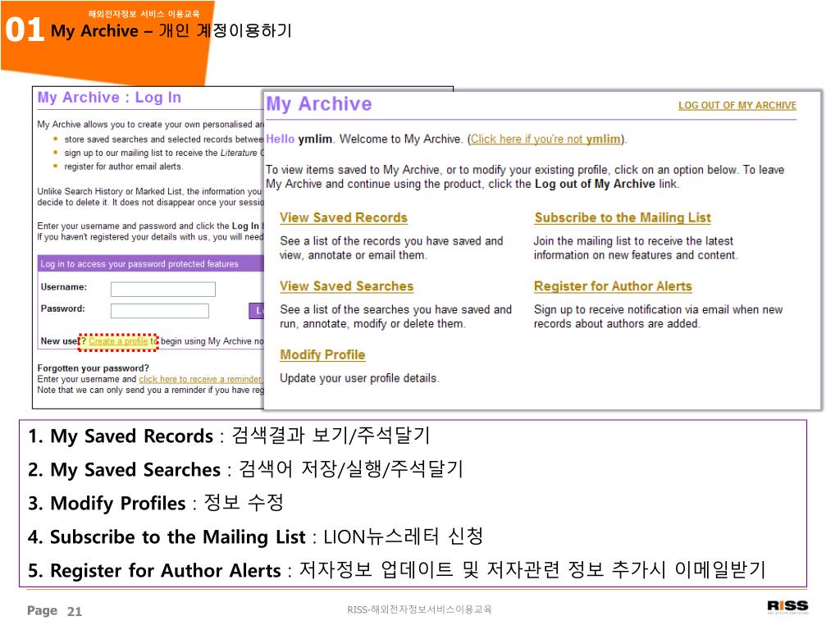Click the 'Hello ymlim' greeting text
Image resolution: width=840 pixels, height=630 pixels.
pos(299,139)
